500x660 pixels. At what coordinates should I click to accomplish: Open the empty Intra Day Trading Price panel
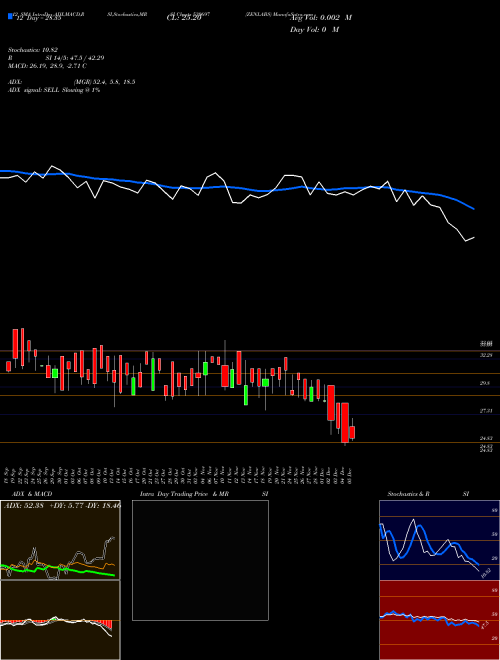click(200, 560)
